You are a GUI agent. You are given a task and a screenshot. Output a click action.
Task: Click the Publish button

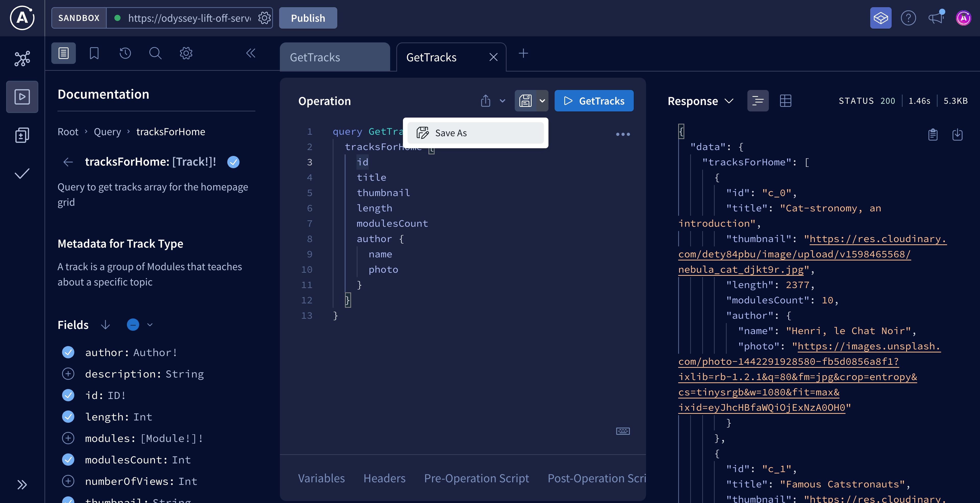(308, 17)
